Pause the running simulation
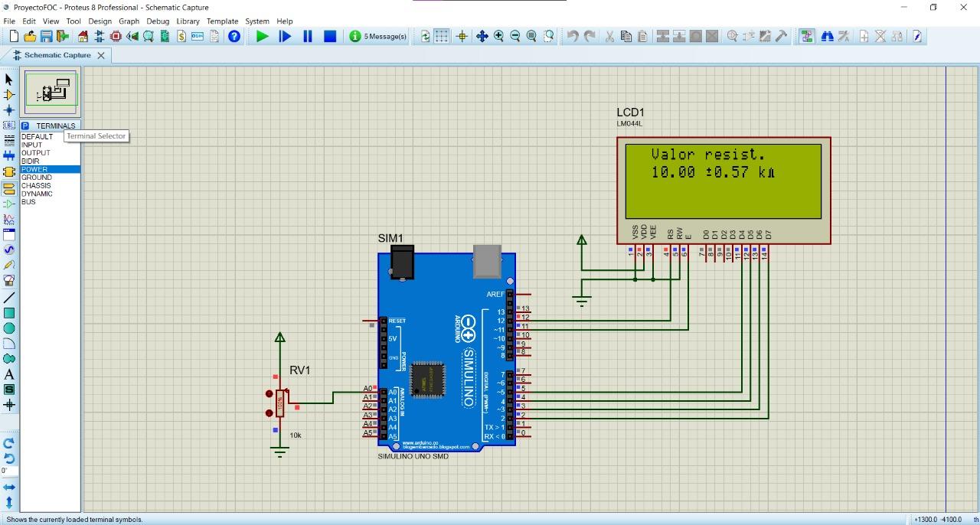 308,36
